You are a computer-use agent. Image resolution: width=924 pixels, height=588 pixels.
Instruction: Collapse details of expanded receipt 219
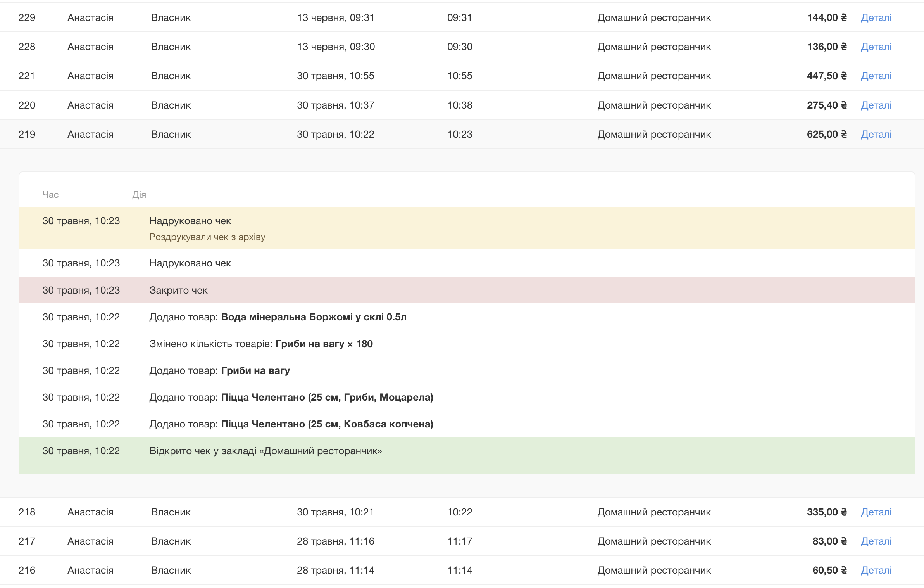[876, 134]
